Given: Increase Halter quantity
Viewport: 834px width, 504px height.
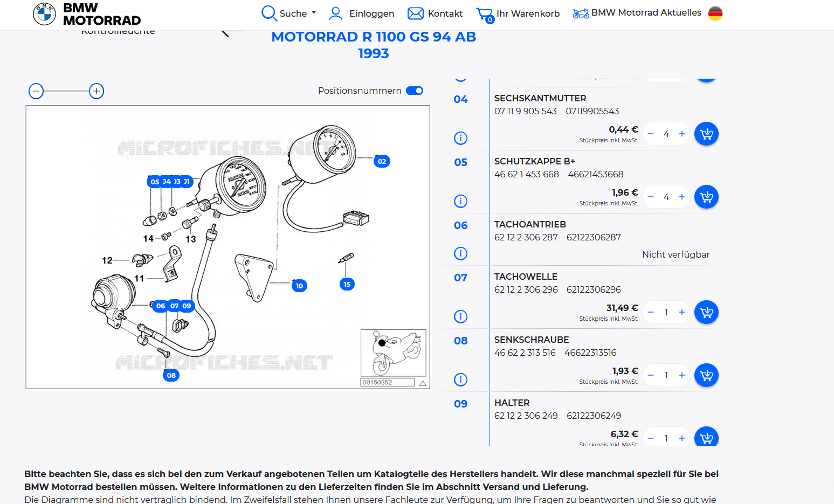Looking at the screenshot, I should [x=682, y=438].
